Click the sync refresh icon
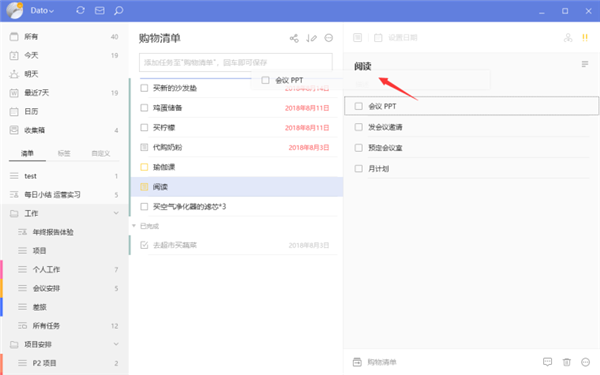 (x=80, y=10)
